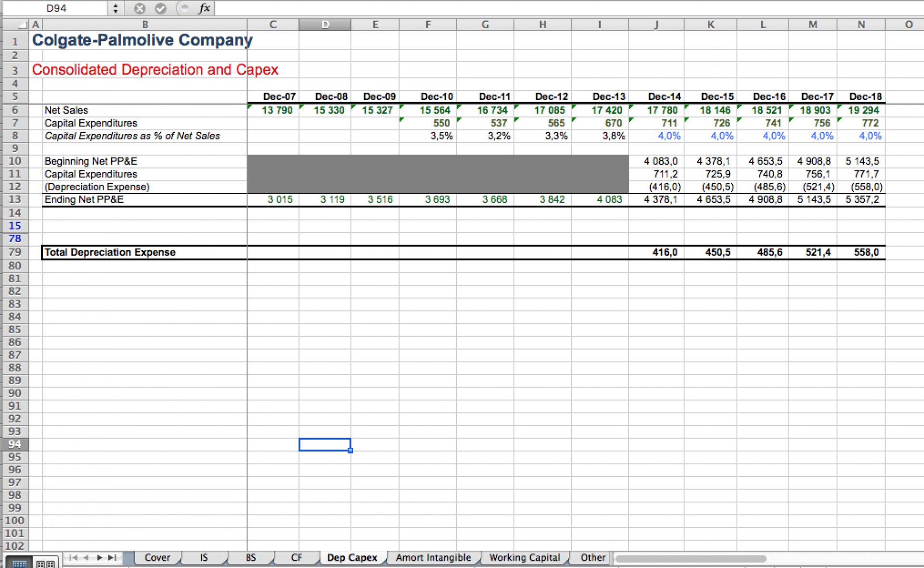Screen dimensions: 924x568
Task: Click the Net Sales row label
Action: [66, 110]
